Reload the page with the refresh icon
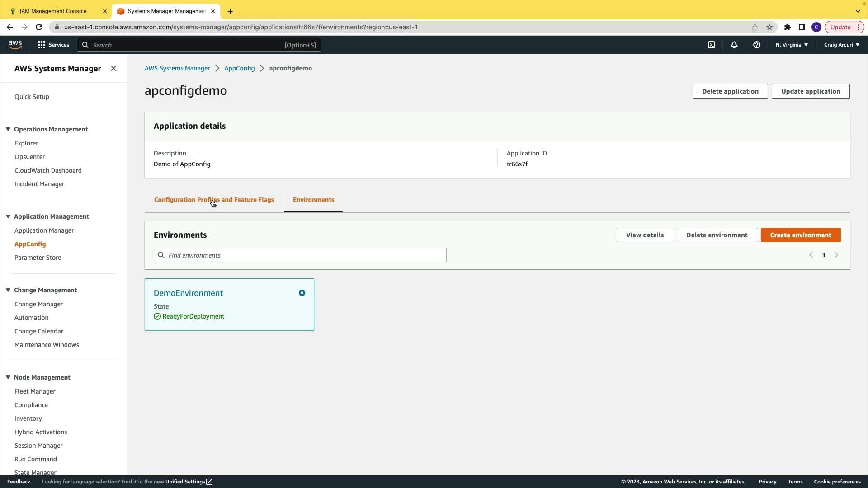Viewport: 868px width, 488px height. point(39,27)
